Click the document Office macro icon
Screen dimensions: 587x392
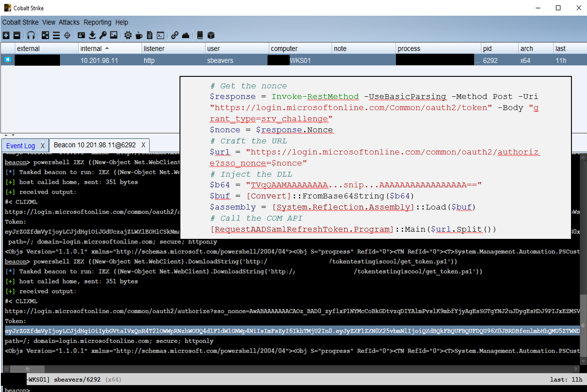point(150,35)
